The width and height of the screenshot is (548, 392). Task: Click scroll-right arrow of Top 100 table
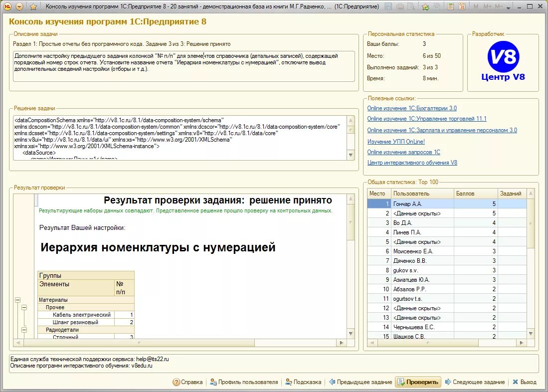coord(522,343)
